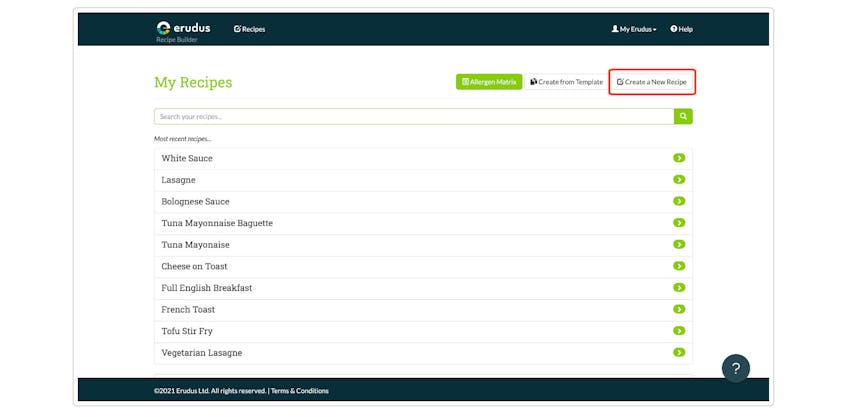
Task: Open French Toast via its arrow icon
Action: click(x=679, y=309)
